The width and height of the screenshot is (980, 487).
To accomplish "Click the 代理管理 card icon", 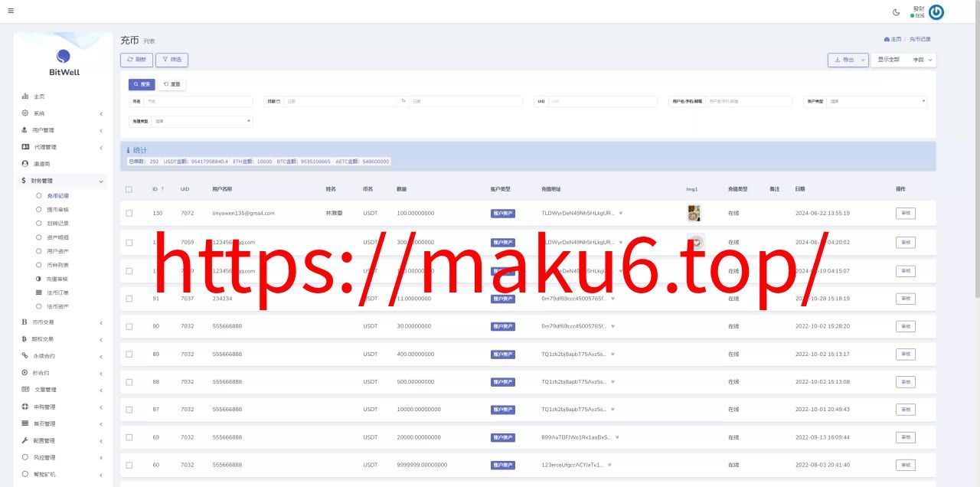I will [25, 147].
